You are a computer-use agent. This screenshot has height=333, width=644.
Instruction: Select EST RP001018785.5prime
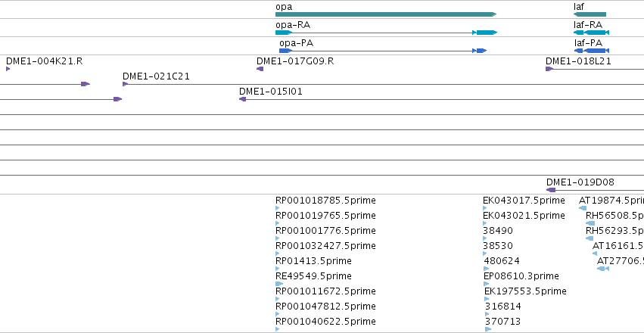point(325,201)
